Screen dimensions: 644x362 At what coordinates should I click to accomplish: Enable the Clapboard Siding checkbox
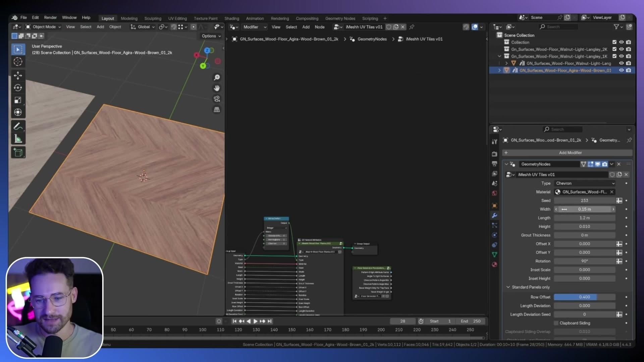tap(556, 323)
